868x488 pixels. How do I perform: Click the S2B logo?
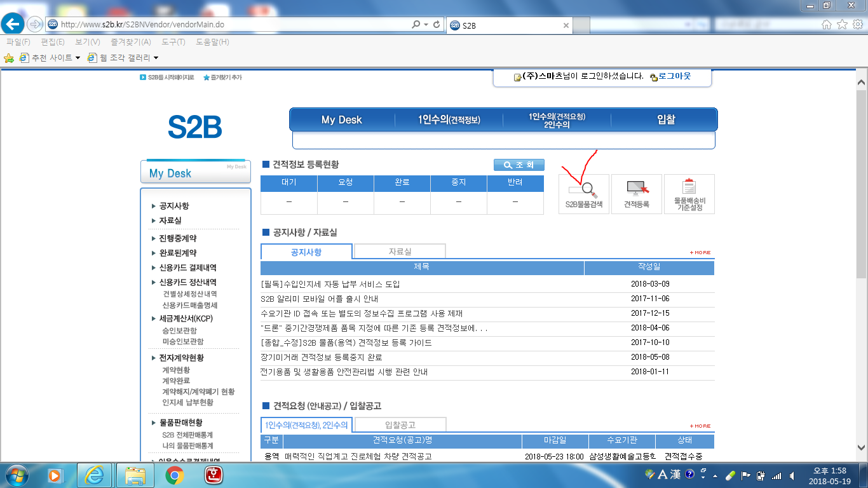tap(195, 127)
